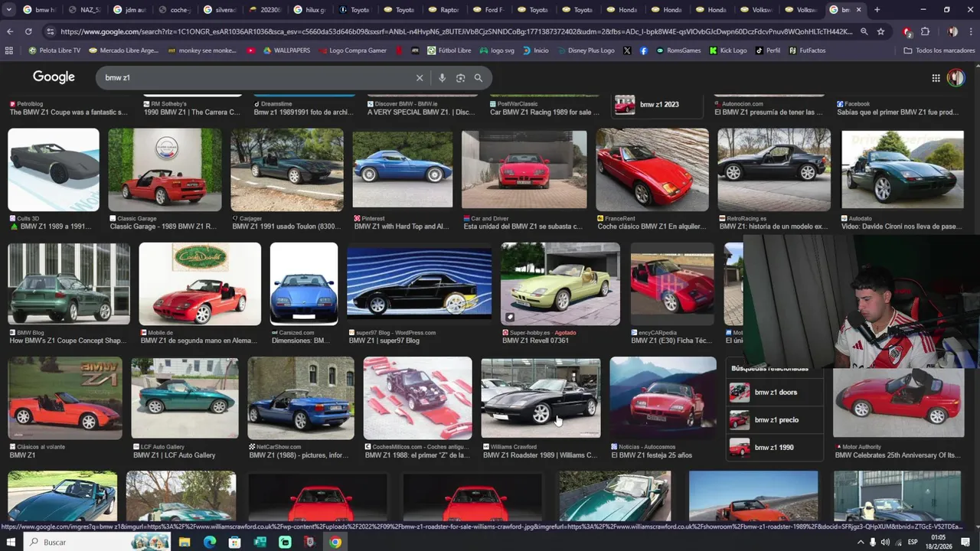Open the Mercado Libre Arge... bookmark
This screenshot has height=551, width=980.
pyautogui.click(x=123, y=51)
